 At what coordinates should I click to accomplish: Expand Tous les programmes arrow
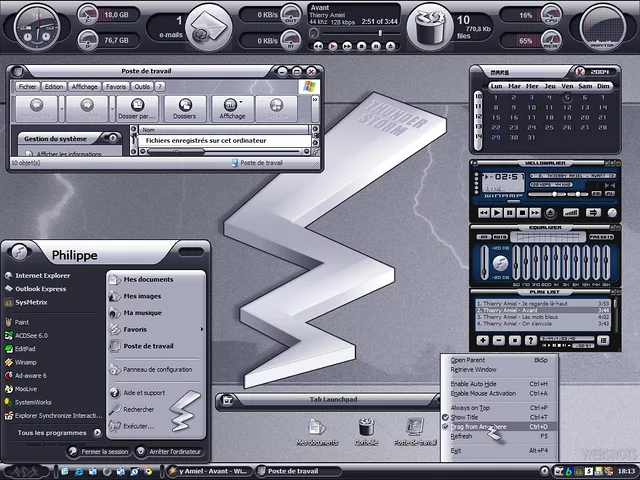(97, 433)
